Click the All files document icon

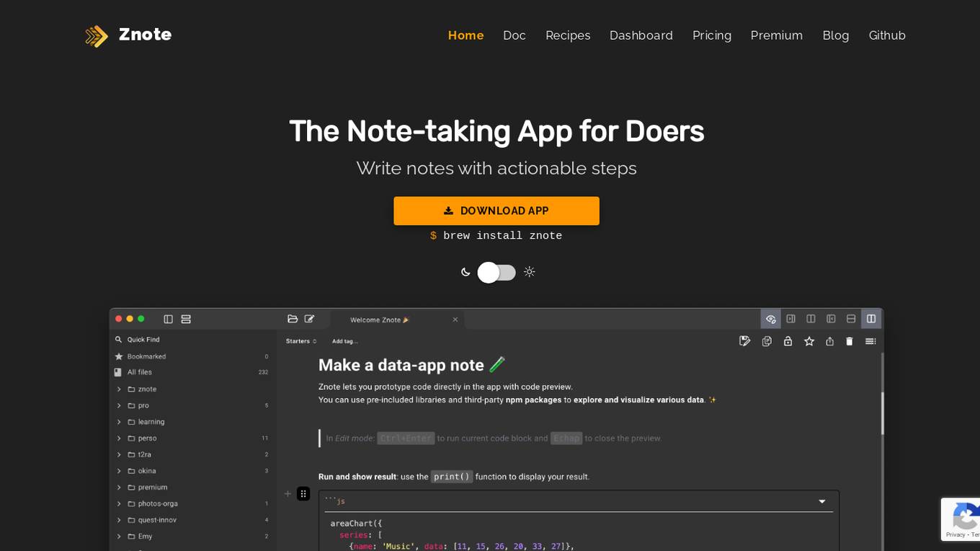[118, 372]
